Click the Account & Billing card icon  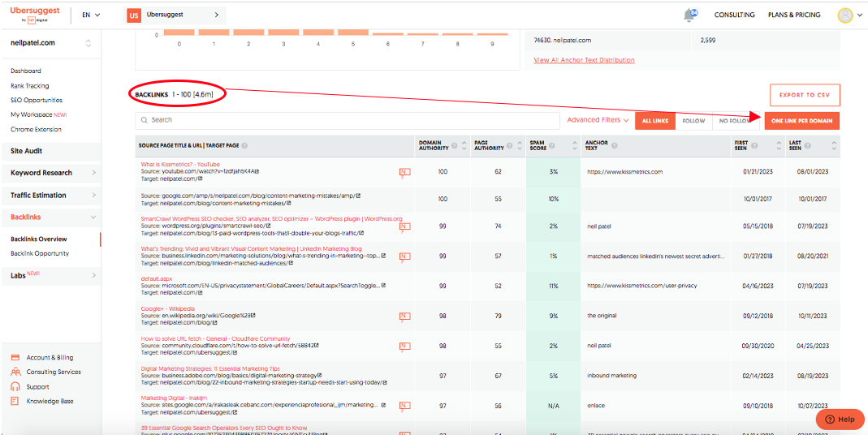click(x=15, y=357)
